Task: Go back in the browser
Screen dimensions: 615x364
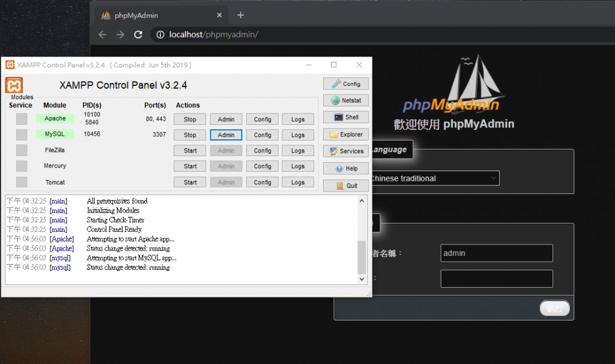Action: point(102,34)
